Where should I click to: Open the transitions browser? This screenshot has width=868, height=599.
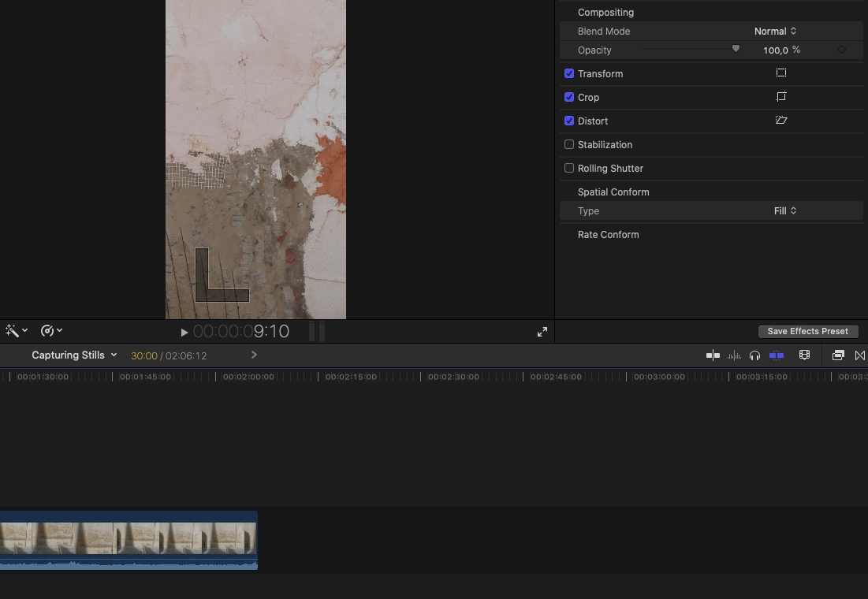point(860,355)
